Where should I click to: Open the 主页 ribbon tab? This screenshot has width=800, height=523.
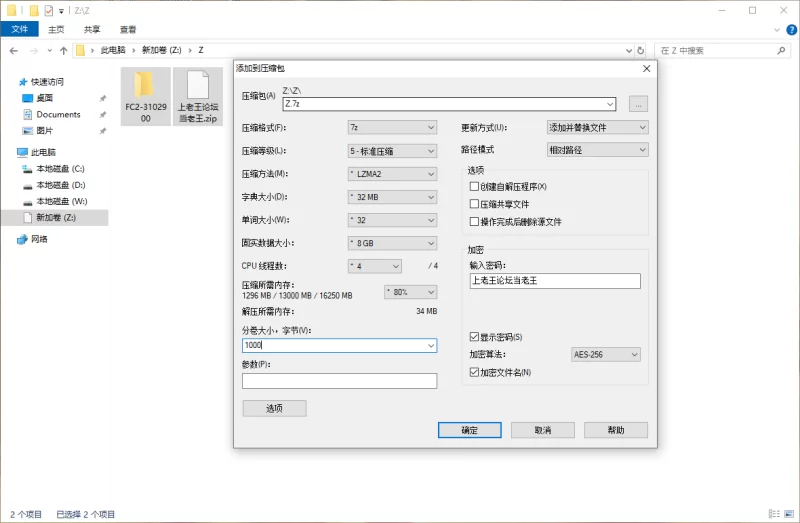(56, 30)
